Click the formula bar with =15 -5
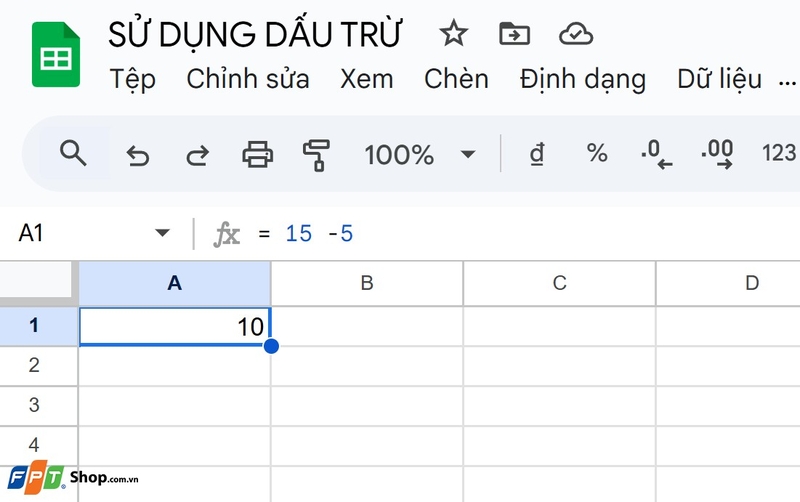The image size is (800, 502). 526,234
